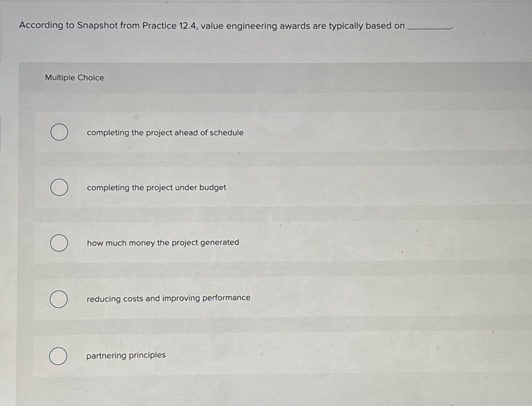
Task: Click the second answer row background
Action: pos(267,187)
